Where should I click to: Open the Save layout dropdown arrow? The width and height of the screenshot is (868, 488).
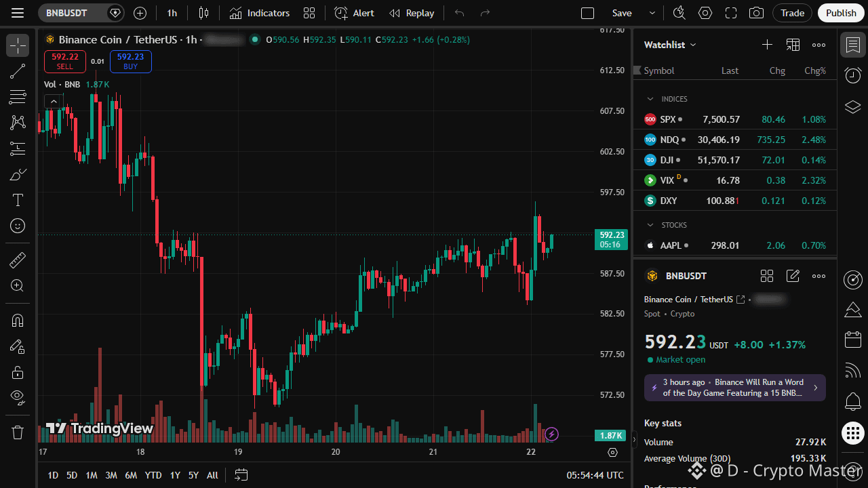pos(652,13)
